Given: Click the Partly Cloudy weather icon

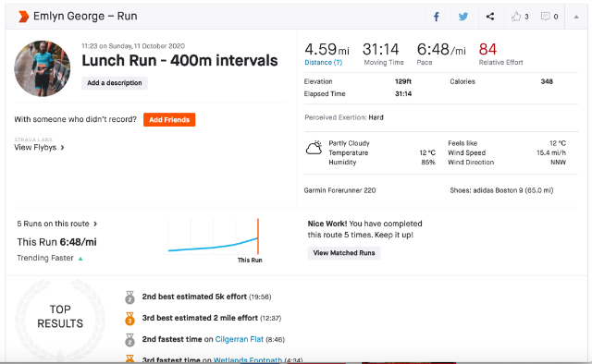Looking at the screenshot, I should (x=314, y=148).
